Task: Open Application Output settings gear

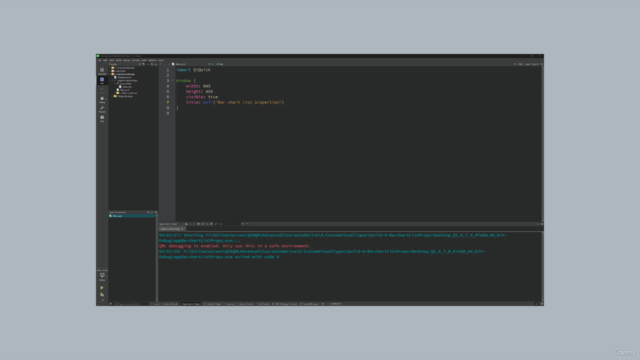Action: (x=211, y=224)
